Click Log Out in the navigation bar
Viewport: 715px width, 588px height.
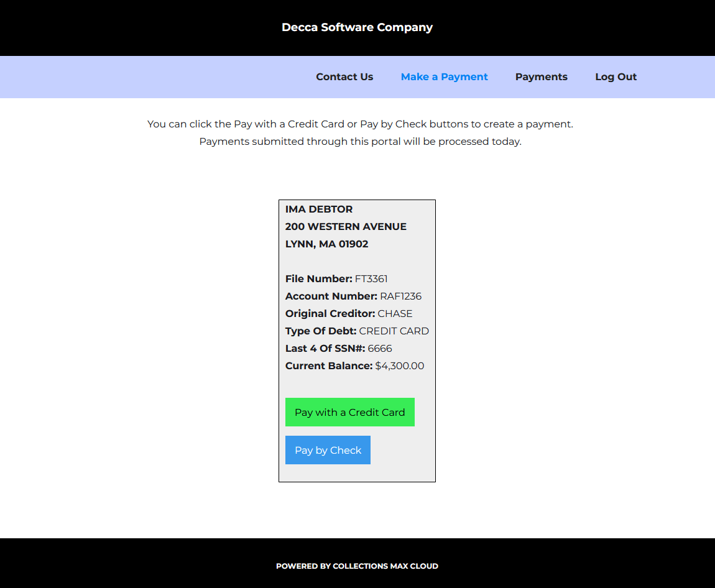tap(616, 76)
